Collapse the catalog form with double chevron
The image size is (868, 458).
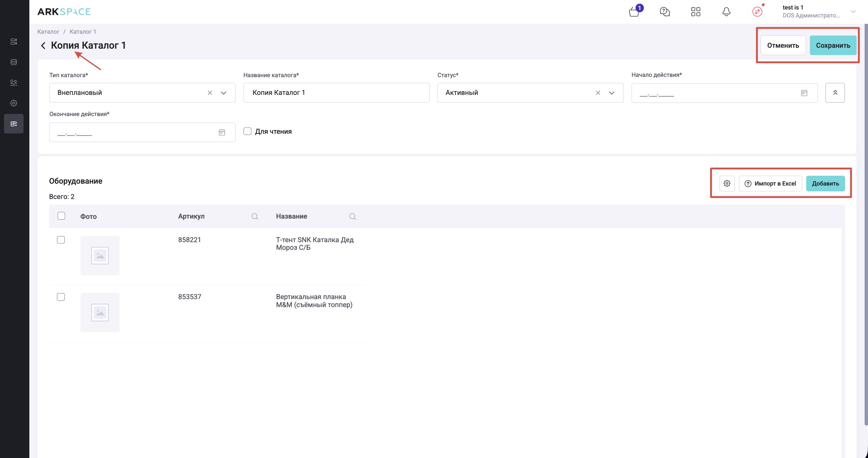coord(835,93)
